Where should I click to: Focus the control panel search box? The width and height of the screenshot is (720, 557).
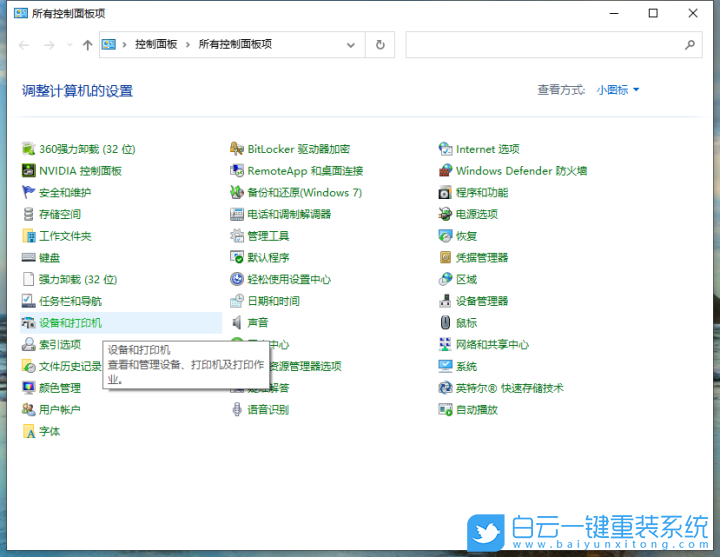pyautogui.click(x=554, y=45)
